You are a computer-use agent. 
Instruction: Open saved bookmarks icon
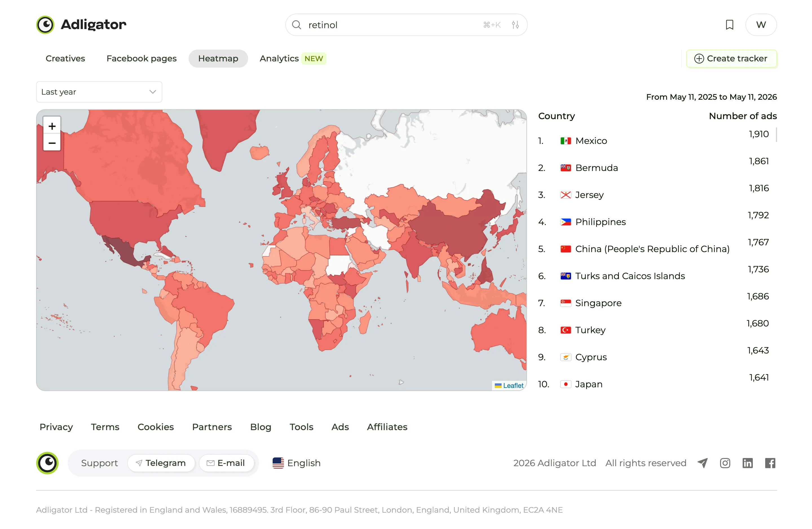(x=729, y=25)
